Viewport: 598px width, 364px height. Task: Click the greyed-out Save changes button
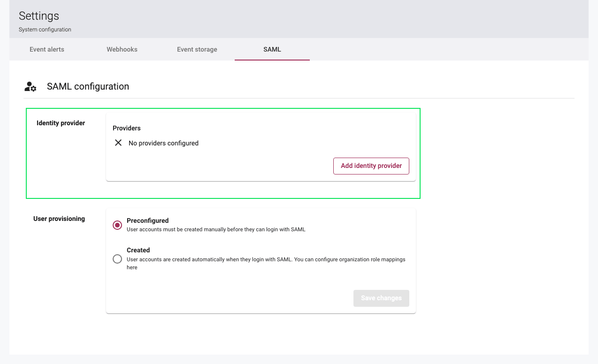[x=381, y=298]
